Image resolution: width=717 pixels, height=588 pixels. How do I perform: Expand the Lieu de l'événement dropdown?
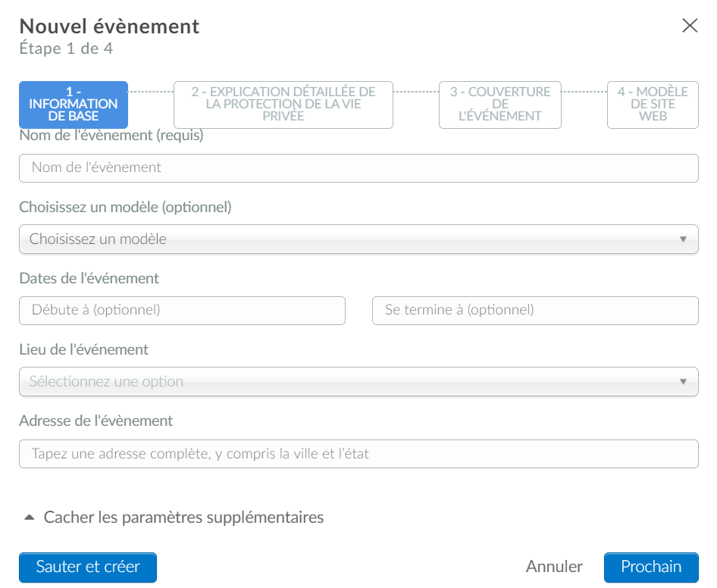358,382
